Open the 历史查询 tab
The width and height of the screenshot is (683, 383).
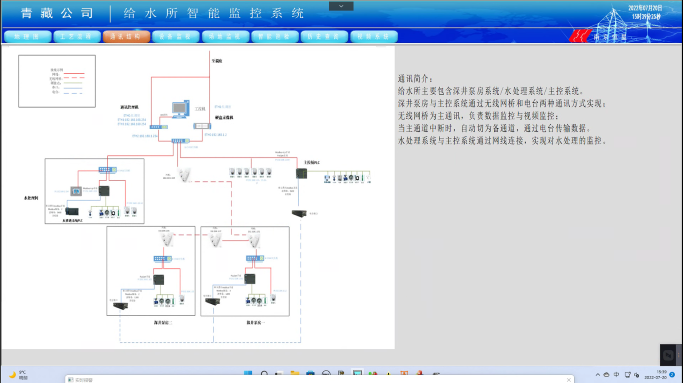pyautogui.click(x=324, y=37)
